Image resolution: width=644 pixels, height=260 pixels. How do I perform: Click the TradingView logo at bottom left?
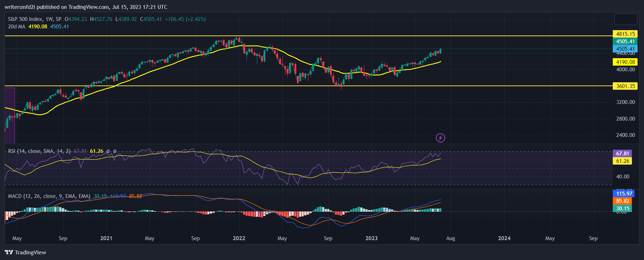pos(26,252)
